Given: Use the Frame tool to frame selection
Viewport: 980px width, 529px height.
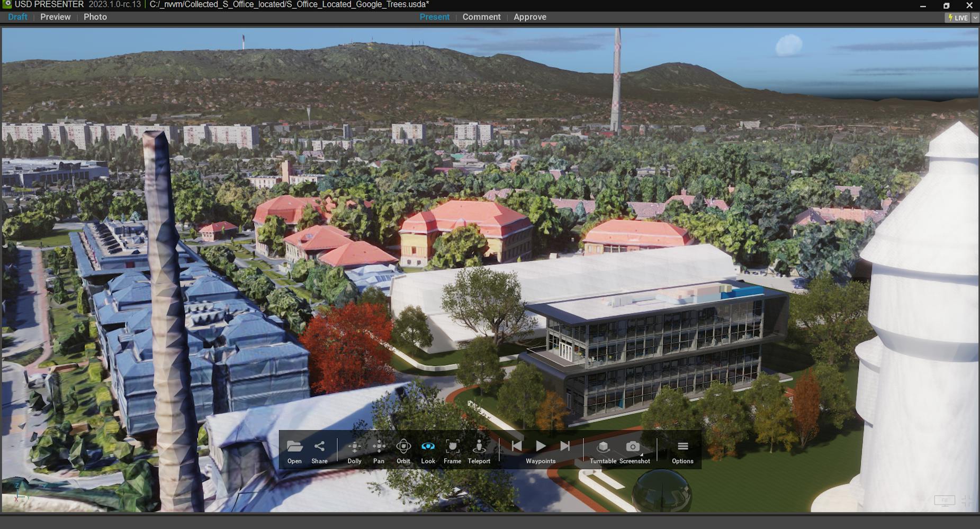Looking at the screenshot, I should (452, 447).
